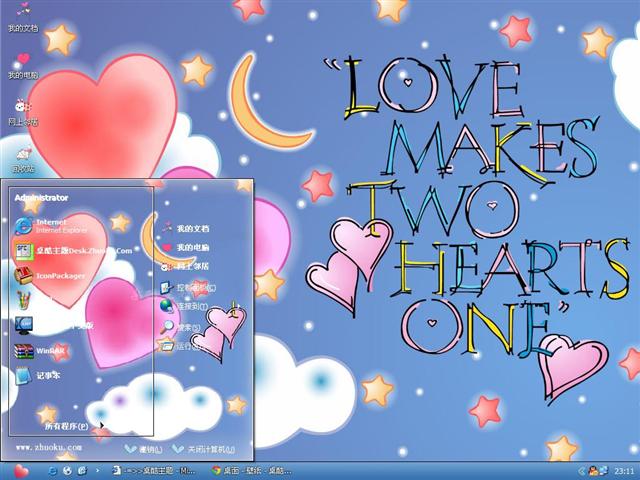The height and width of the screenshot is (480, 640).
Task: Click the heart-shaped Start button
Action: pyautogui.click(x=20, y=471)
